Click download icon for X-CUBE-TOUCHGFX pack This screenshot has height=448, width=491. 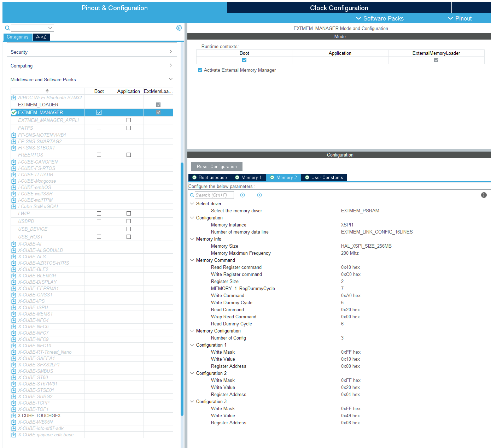14,415
